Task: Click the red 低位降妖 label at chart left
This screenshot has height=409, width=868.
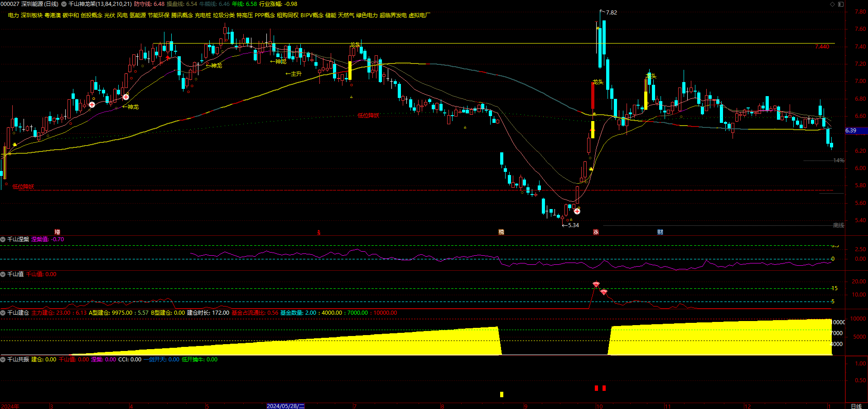Action: pyautogui.click(x=23, y=187)
